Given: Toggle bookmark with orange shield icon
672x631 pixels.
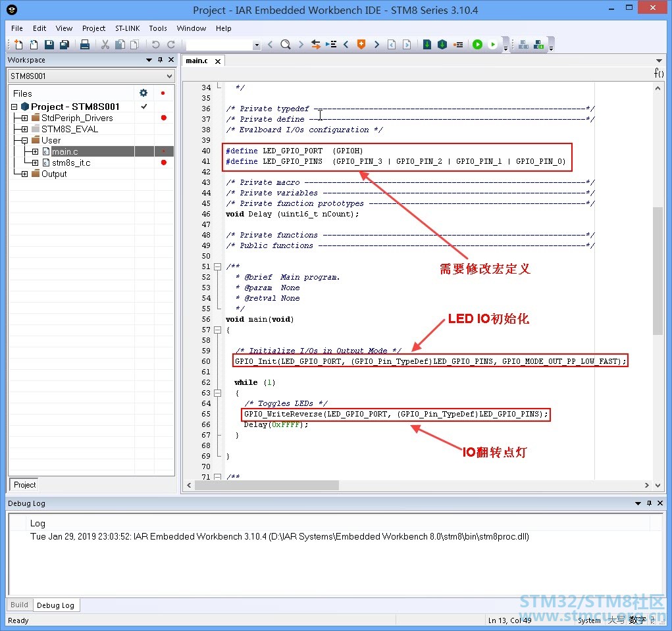Looking at the screenshot, I should 361,45.
